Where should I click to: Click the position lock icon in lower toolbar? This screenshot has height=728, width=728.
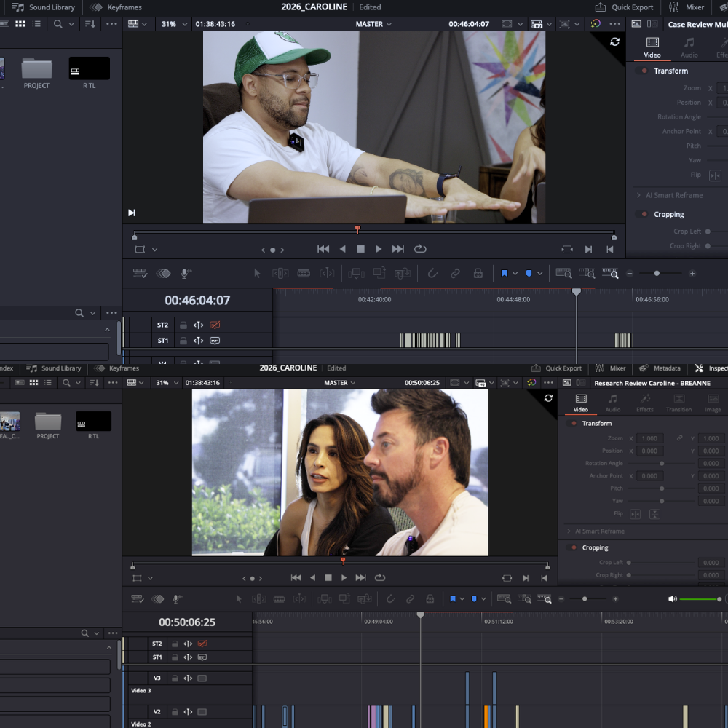(430, 599)
